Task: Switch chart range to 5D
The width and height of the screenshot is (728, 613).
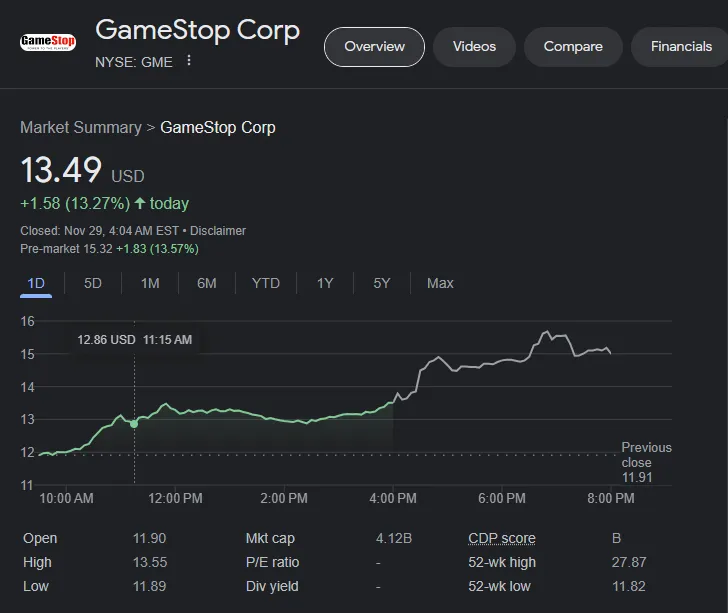Action: pos(93,283)
